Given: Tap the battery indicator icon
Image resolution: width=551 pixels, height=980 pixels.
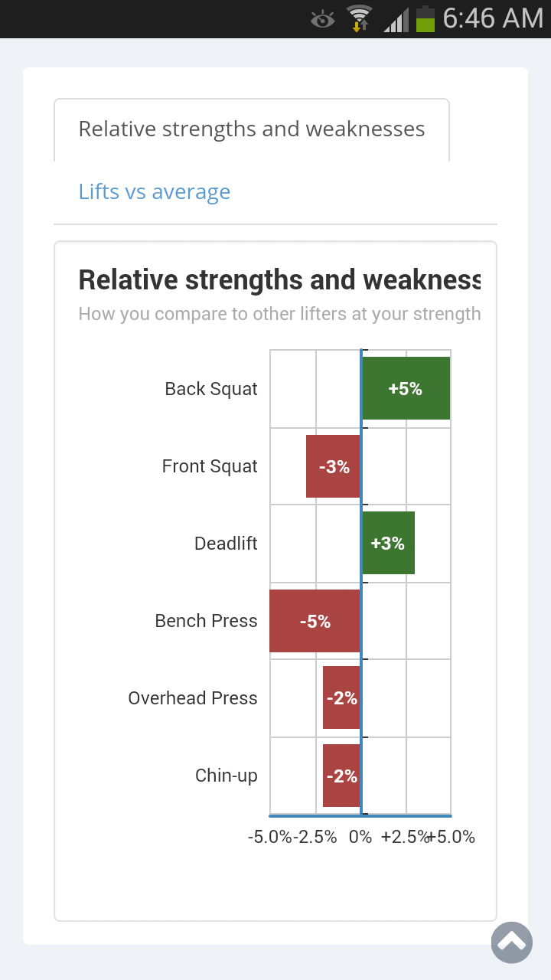Looking at the screenshot, I should [x=425, y=19].
